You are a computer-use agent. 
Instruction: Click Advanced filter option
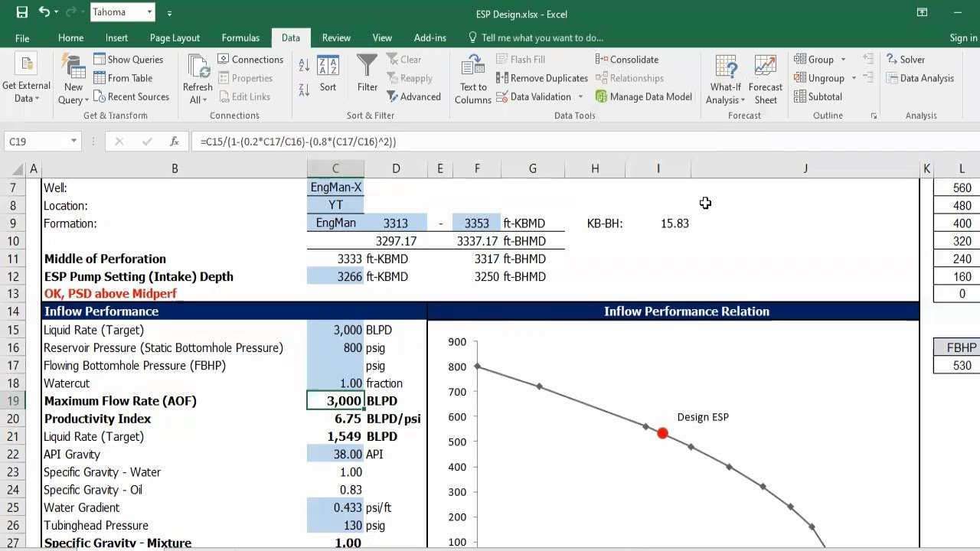click(x=413, y=96)
